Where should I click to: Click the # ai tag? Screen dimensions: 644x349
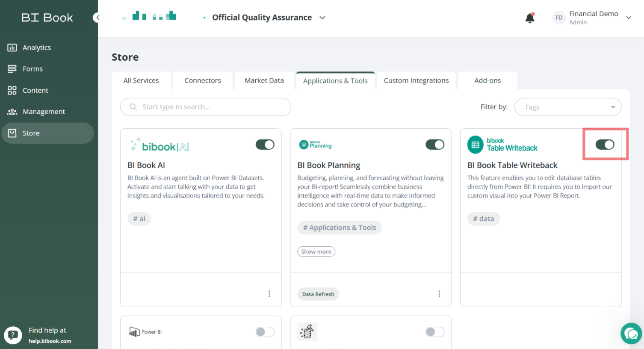[139, 219]
